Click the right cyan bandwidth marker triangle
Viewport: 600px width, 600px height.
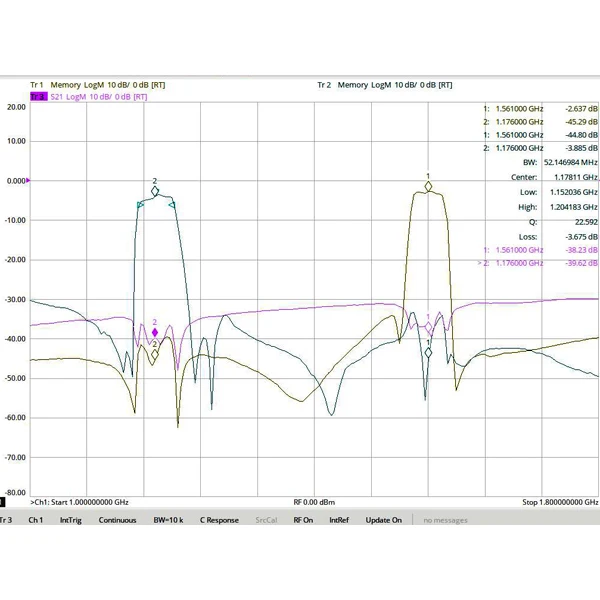pos(172,205)
